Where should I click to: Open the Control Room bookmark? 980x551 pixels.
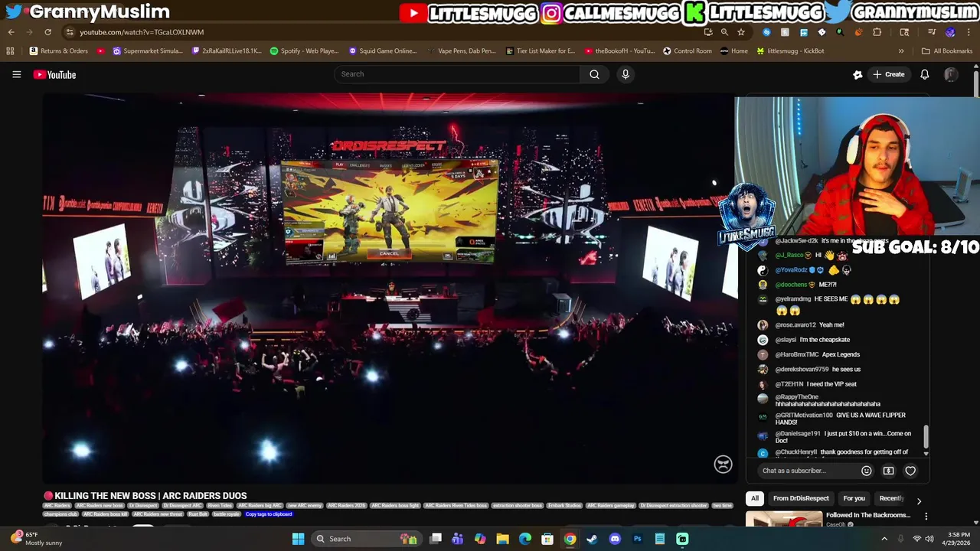[x=688, y=51]
